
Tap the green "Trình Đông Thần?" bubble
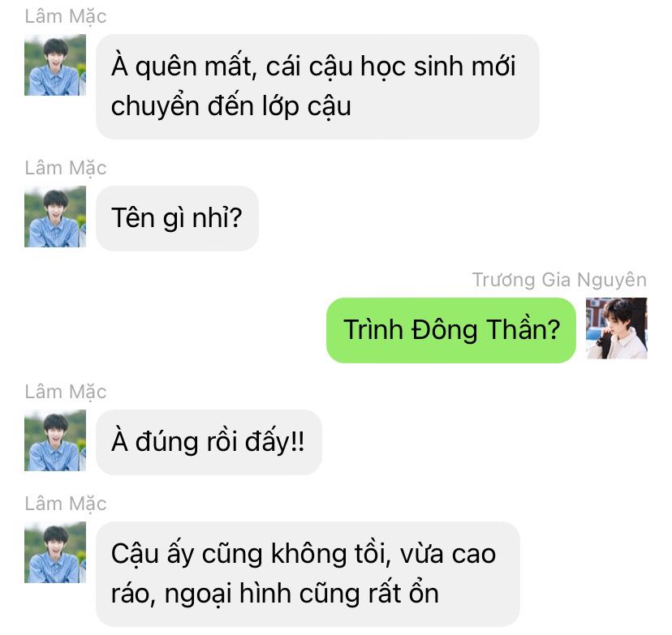(451, 330)
